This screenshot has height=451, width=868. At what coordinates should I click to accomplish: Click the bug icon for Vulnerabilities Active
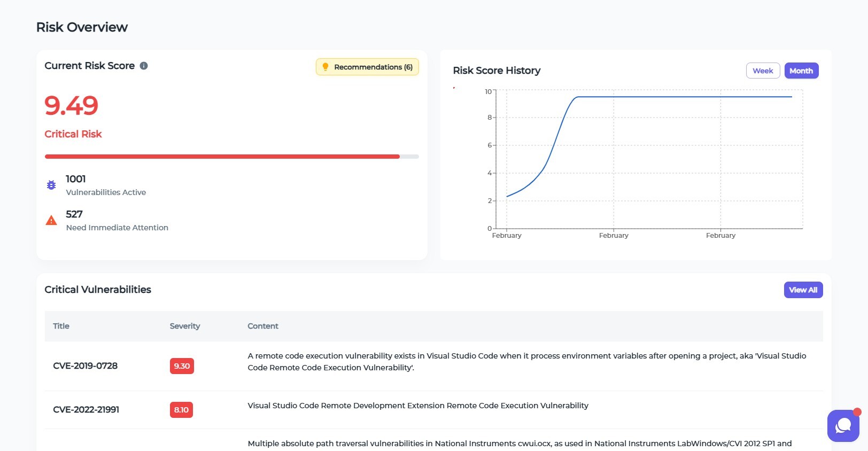click(51, 185)
